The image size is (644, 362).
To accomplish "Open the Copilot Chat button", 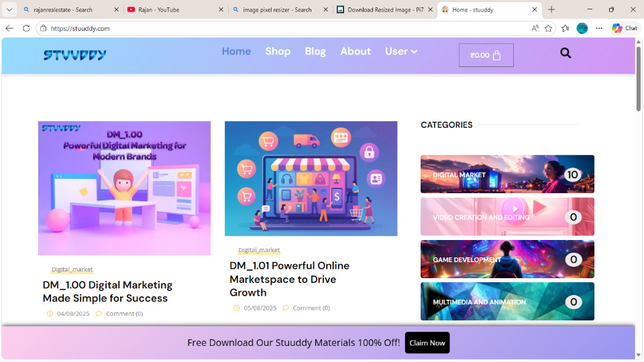I will tap(625, 28).
